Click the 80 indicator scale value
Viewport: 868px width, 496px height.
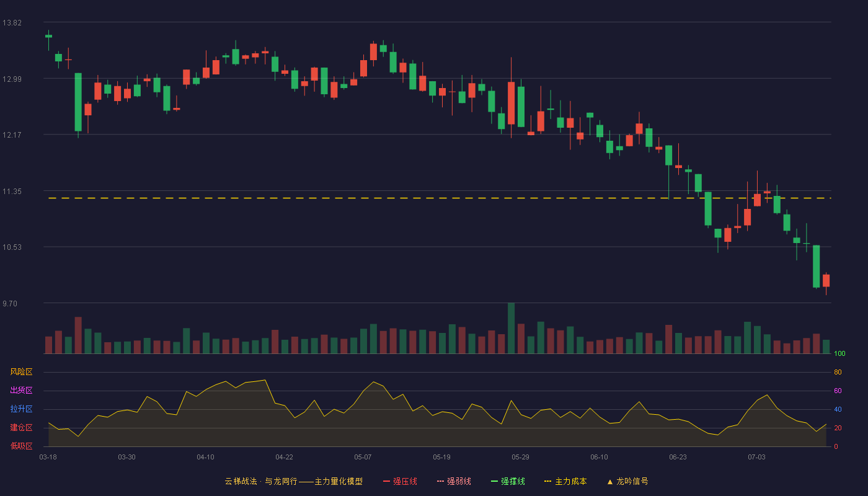click(x=838, y=372)
